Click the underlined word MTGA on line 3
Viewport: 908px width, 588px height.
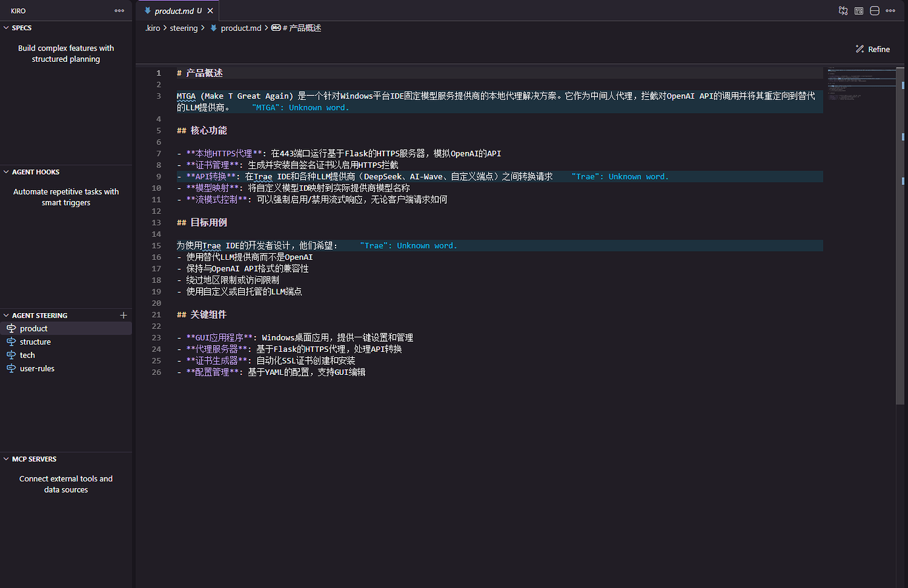[x=186, y=96]
